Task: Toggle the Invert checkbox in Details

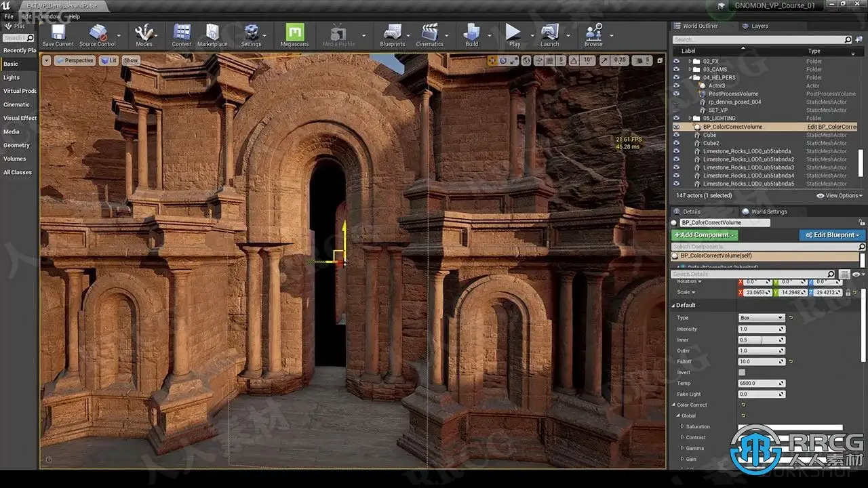Action: [x=742, y=373]
